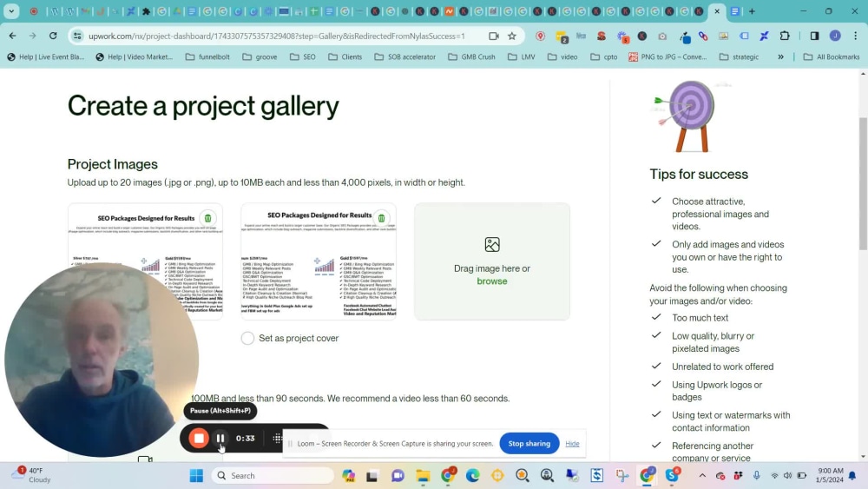Show more bookmarks with the chevron

(x=780, y=56)
